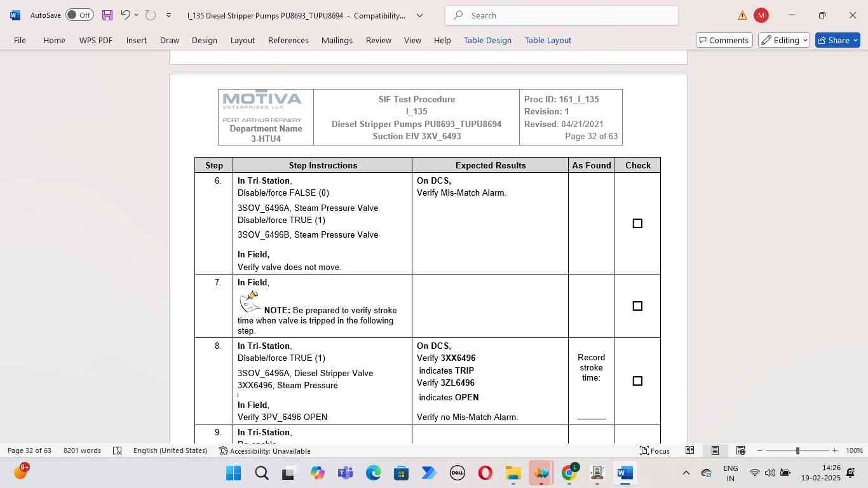This screenshot has width=868, height=488.
Task: Click the Comments button
Action: pyautogui.click(x=724, y=40)
